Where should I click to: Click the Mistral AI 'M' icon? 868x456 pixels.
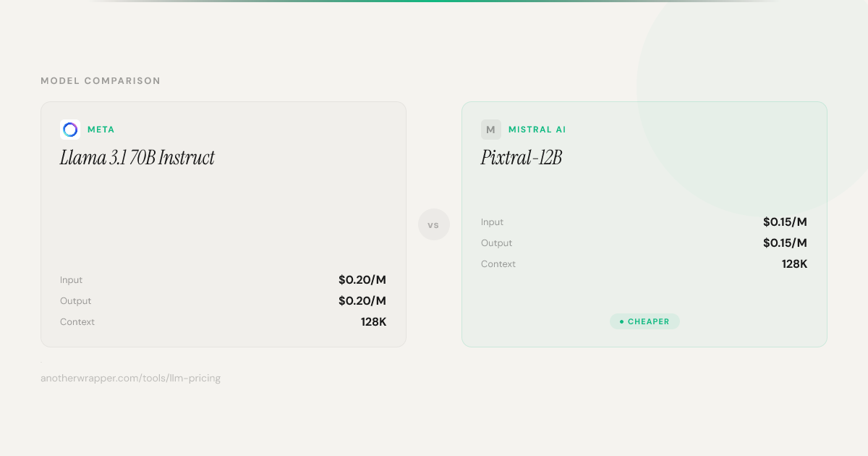490,130
